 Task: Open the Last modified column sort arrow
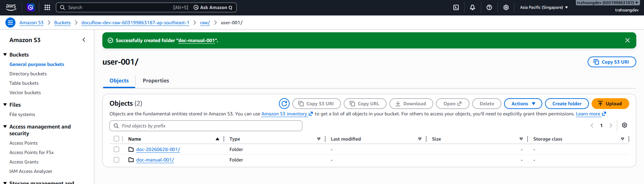(420, 139)
